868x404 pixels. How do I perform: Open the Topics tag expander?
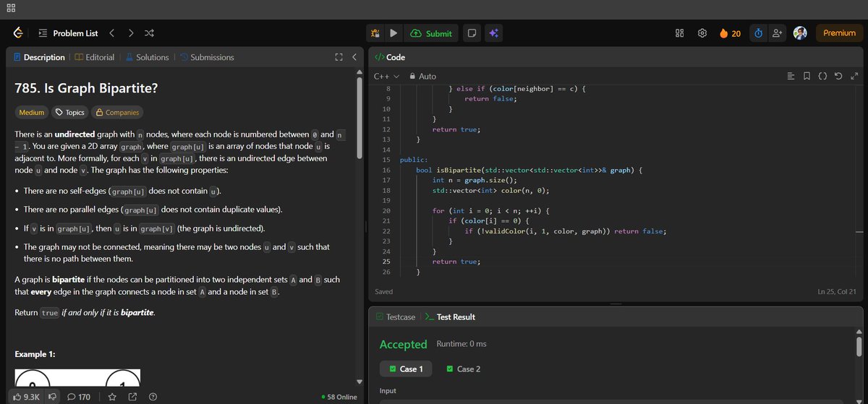pyautogui.click(x=70, y=112)
